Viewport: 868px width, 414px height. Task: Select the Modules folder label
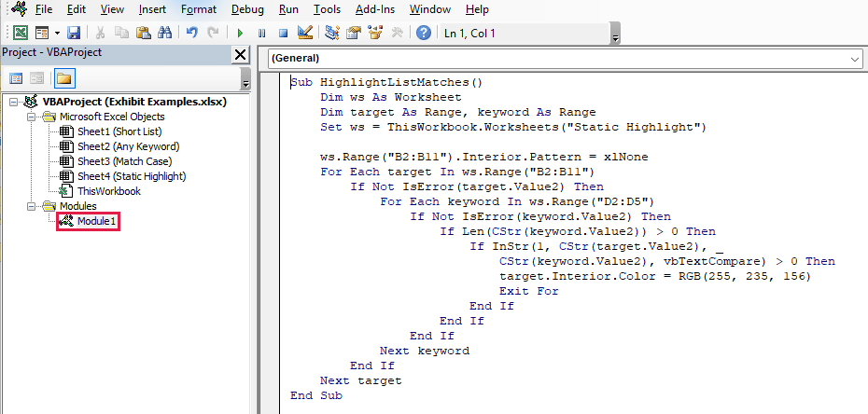tap(78, 206)
